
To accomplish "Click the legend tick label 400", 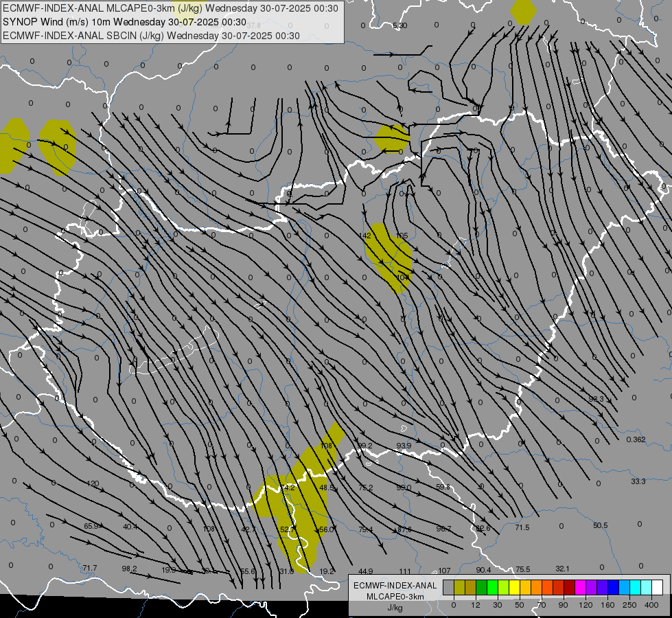I will pyautogui.click(x=651, y=605).
